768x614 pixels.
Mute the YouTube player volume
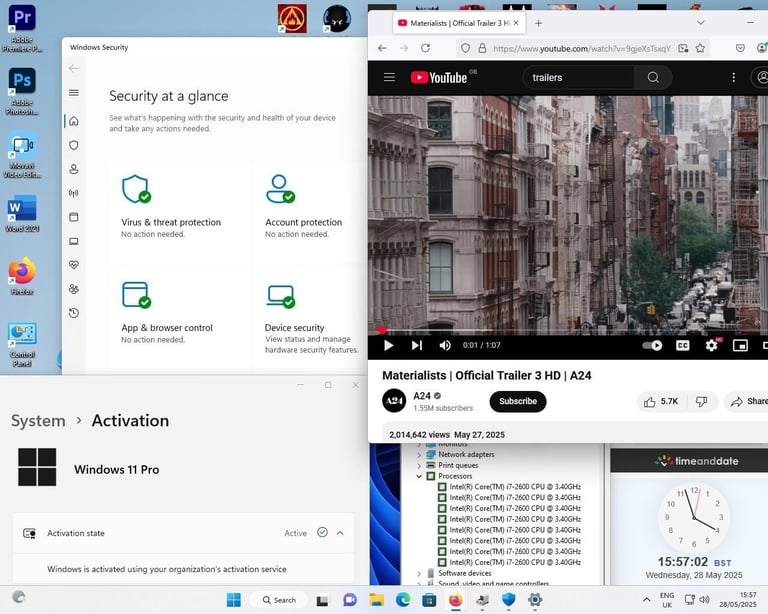(445, 345)
